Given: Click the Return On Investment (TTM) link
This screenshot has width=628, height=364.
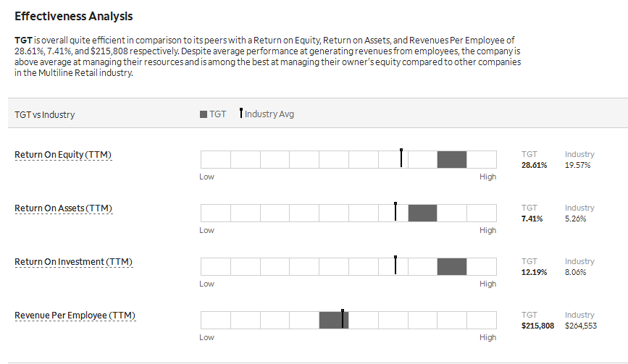Looking at the screenshot, I should (74, 262).
